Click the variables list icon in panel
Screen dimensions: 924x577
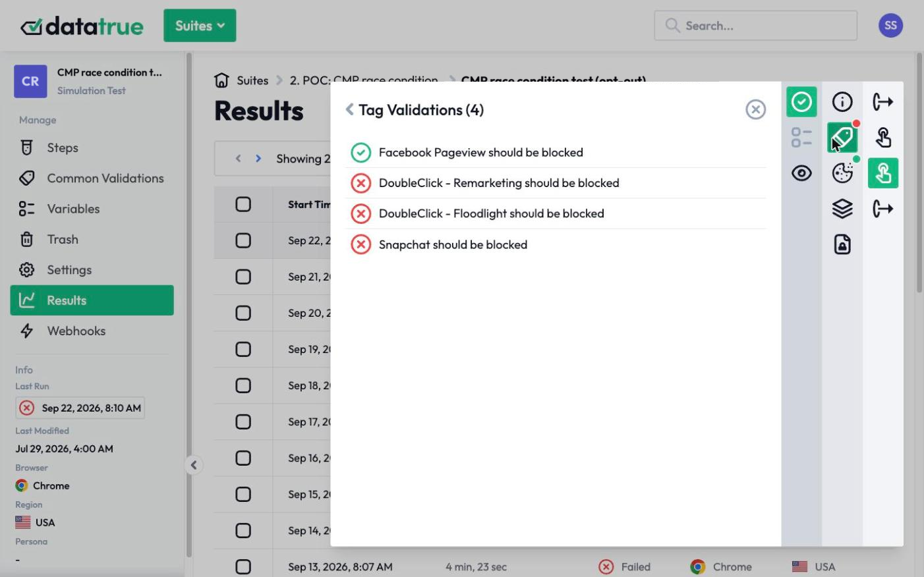click(801, 138)
